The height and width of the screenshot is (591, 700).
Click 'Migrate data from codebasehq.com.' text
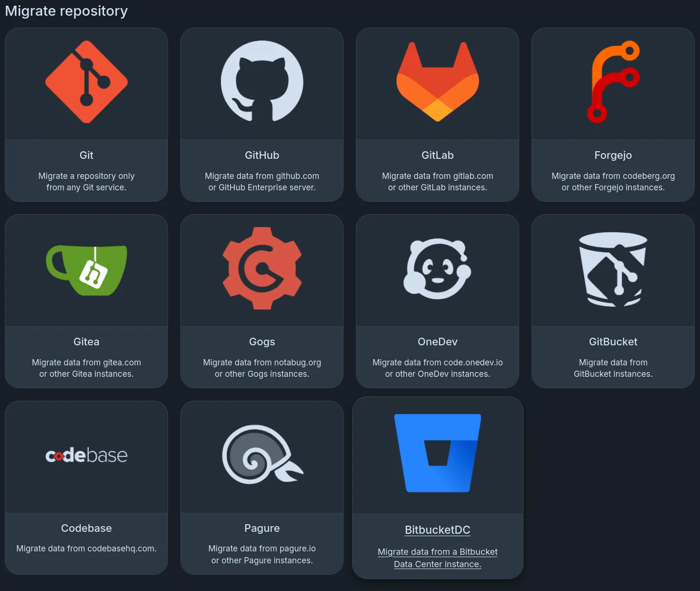tap(86, 549)
